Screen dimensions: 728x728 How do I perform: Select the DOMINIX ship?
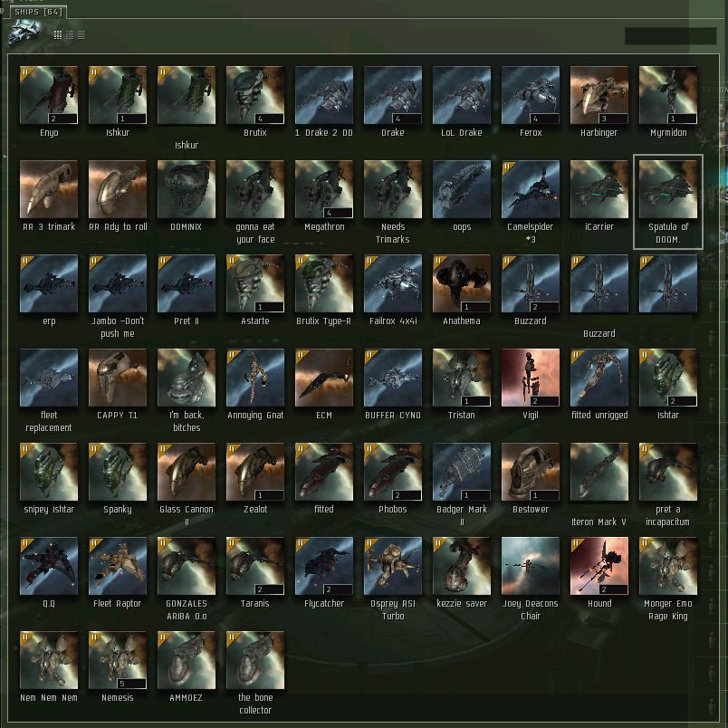[x=187, y=189]
